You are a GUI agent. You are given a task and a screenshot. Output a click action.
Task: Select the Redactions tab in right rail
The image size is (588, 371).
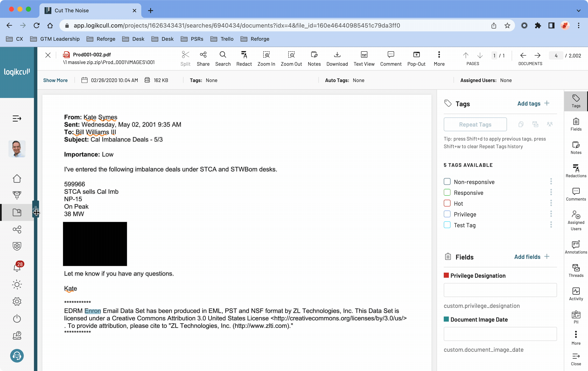(x=576, y=171)
